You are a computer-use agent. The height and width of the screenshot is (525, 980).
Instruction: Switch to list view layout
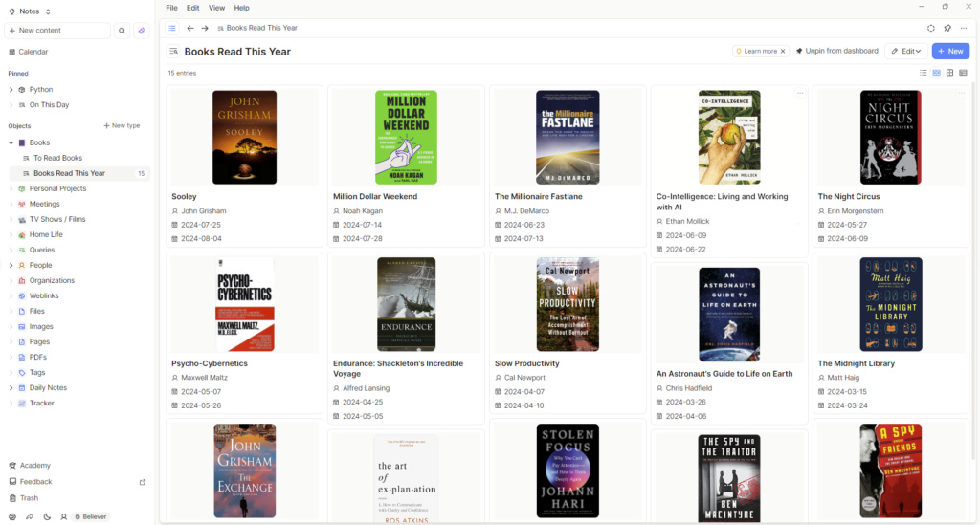[x=924, y=73]
